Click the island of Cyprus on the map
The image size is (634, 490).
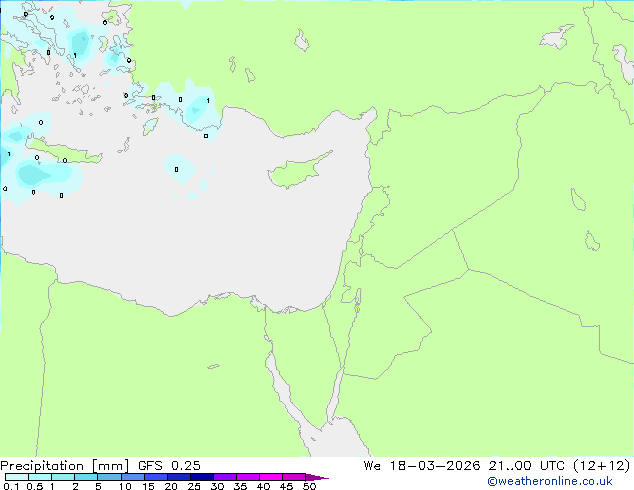tap(297, 172)
